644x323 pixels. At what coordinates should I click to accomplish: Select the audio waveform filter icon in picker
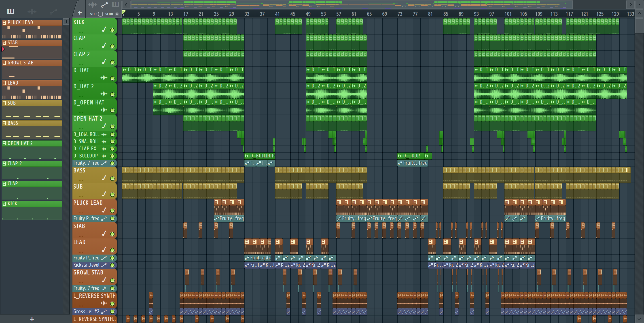click(x=32, y=11)
